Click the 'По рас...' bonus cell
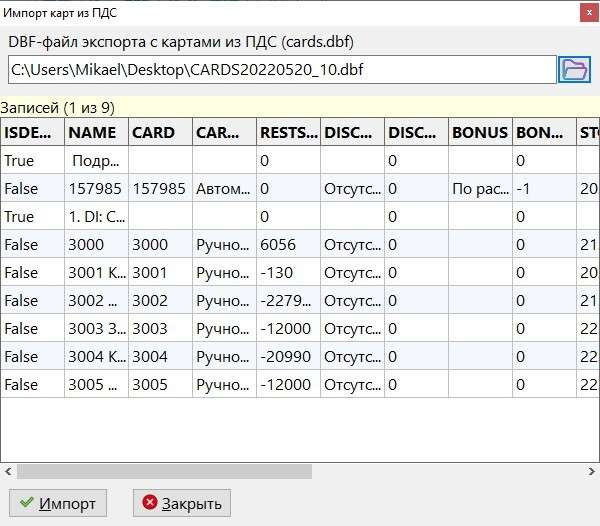The height and width of the screenshot is (526, 600). click(480, 188)
